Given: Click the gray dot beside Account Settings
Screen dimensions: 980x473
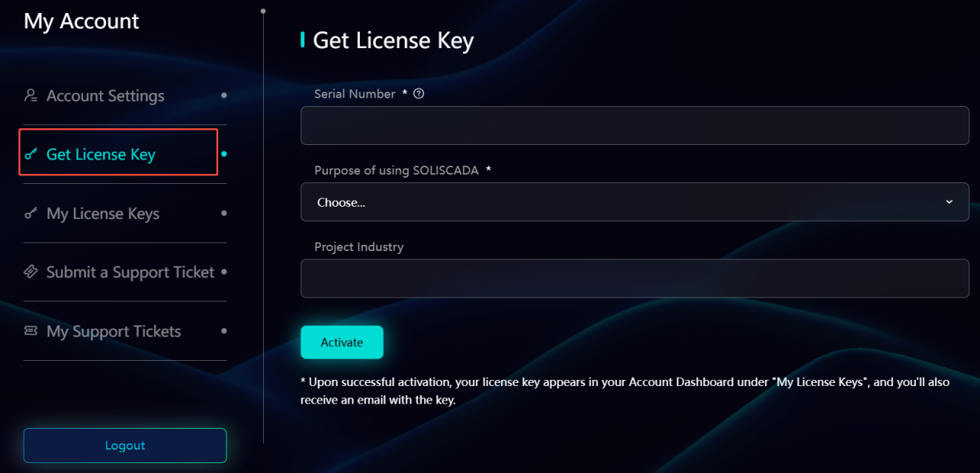Looking at the screenshot, I should 223,95.
